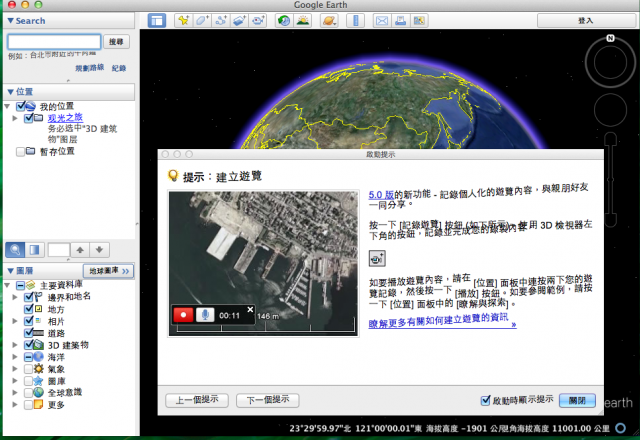Collapse the 我的位置 tree node
The image size is (640, 440).
coord(7,106)
